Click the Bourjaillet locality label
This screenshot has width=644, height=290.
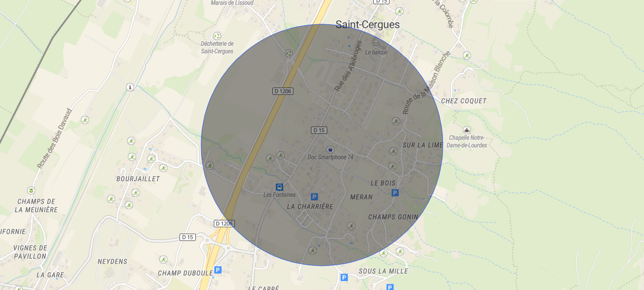click(x=138, y=179)
